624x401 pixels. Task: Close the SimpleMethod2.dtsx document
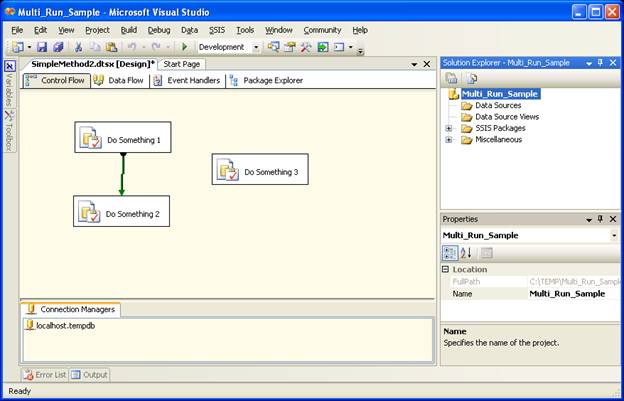coord(427,64)
